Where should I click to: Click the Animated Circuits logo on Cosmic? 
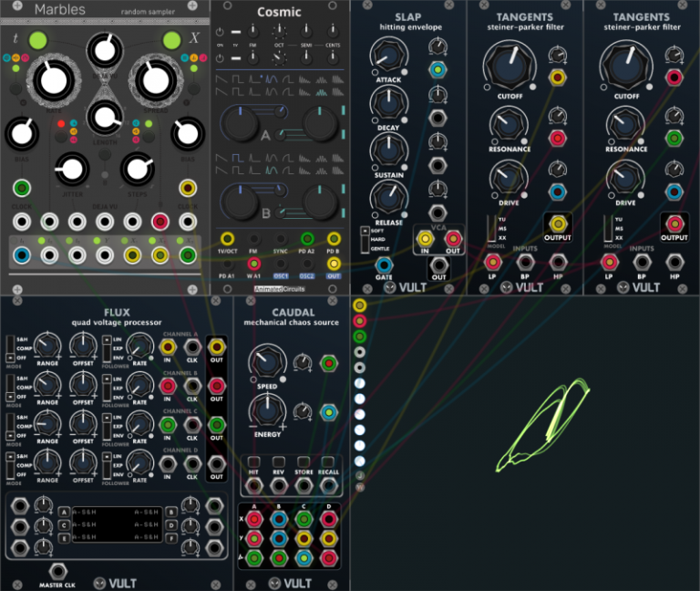click(280, 289)
